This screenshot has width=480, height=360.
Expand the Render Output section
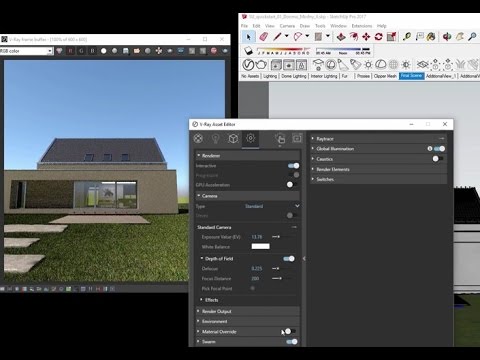pos(248,311)
